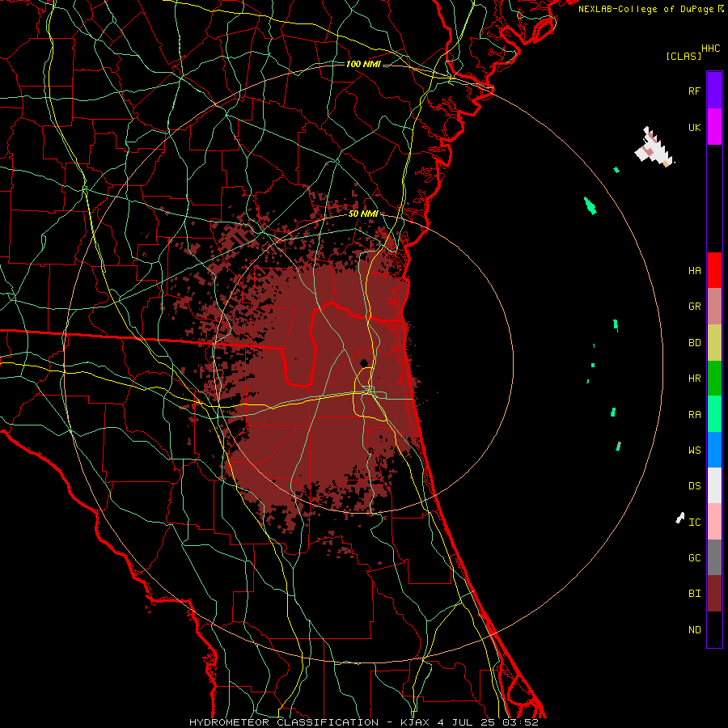Click the "BI" legend label

coord(694,594)
